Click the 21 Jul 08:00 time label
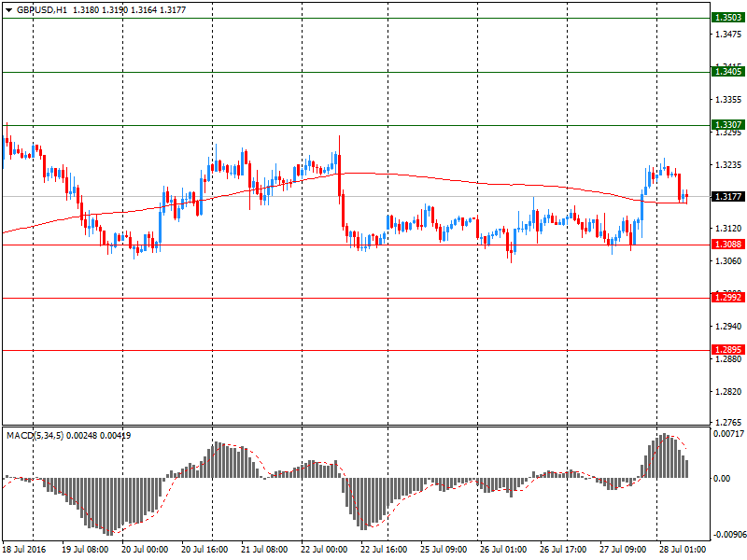 tap(264, 550)
